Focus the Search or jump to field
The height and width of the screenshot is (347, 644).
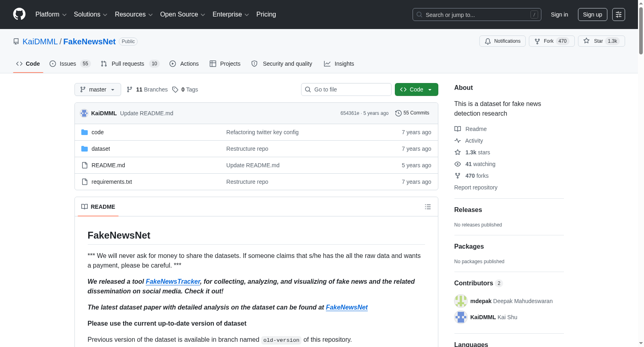tap(477, 15)
